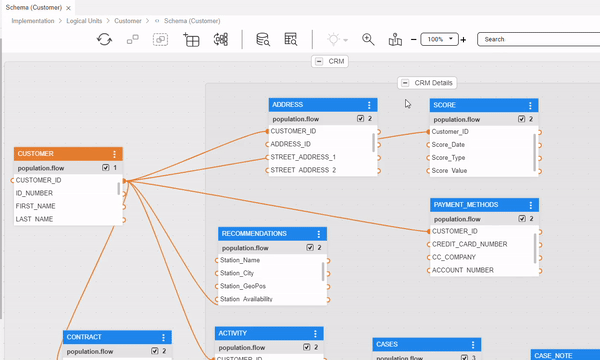The image size is (600, 360).
Task: Open the ADDRESS table three-dot menu
Action: tap(369, 105)
